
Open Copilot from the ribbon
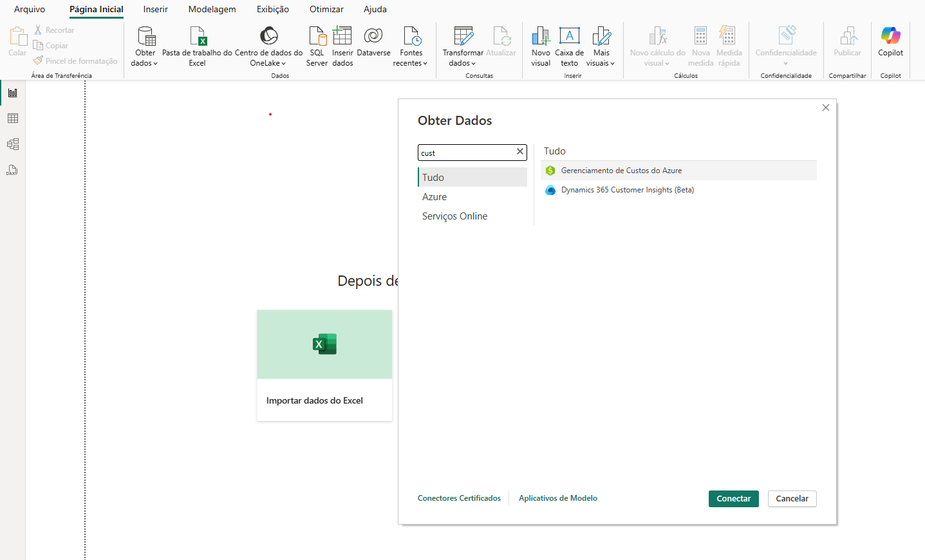click(x=891, y=42)
